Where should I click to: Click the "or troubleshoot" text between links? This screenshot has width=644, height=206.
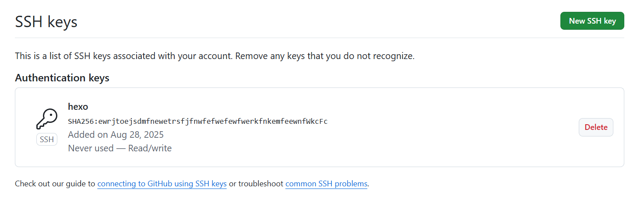click(256, 184)
